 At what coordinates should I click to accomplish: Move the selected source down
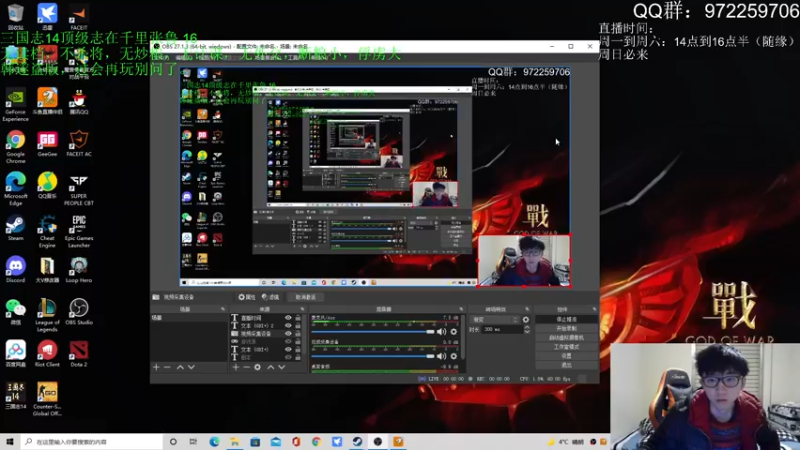(x=282, y=367)
